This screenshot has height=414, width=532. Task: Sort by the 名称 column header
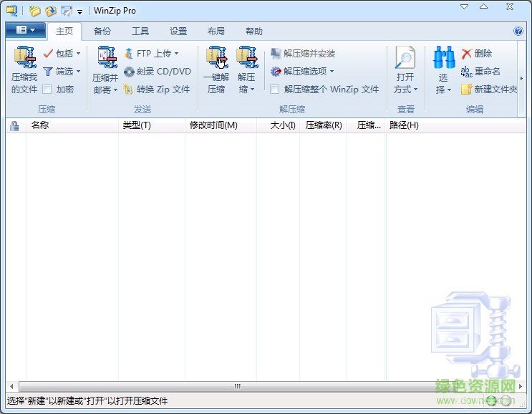pos(72,125)
